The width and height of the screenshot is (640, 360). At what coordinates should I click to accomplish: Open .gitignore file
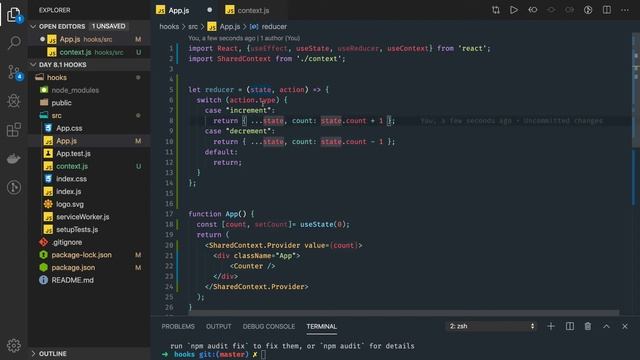click(89, 242)
